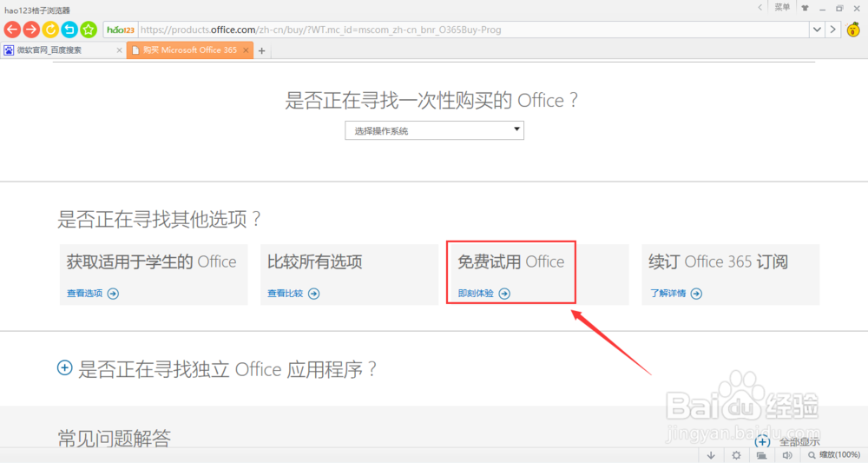Viewport: 868px width, 463px height.
Task: Click the 即刻体验 link
Action: 476,294
